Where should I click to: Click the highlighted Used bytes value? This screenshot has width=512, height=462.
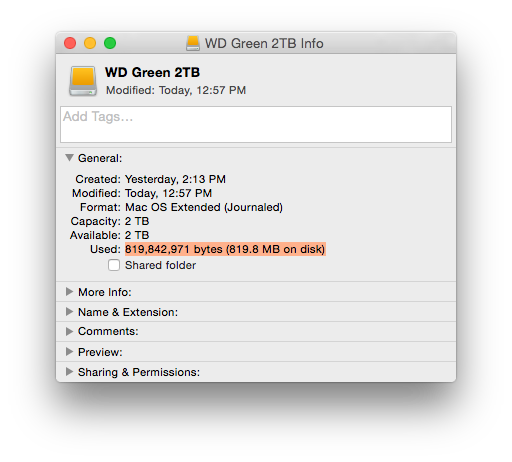(x=225, y=249)
